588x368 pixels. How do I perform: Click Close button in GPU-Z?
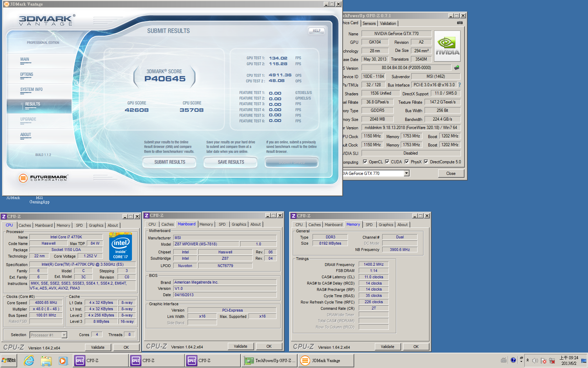coord(451,173)
